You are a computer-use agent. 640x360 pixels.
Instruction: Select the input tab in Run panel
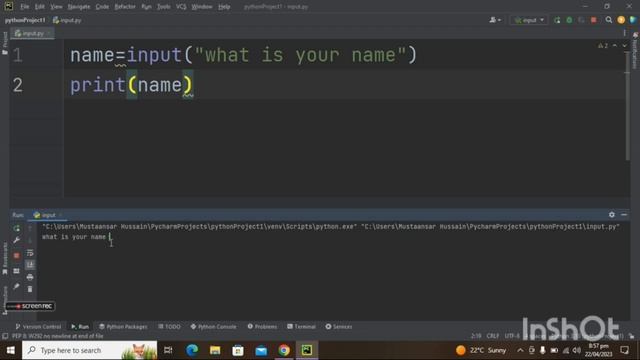pyautogui.click(x=48, y=215)
